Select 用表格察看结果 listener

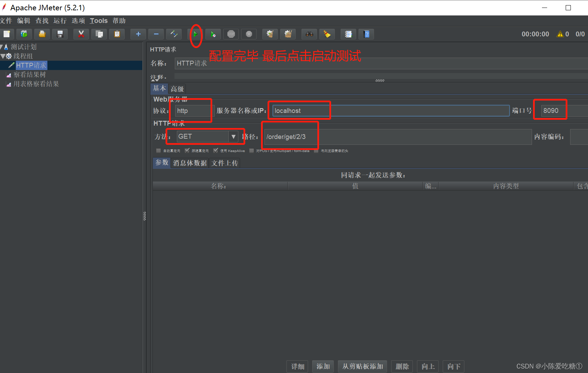pyautogui.click(x=36, y=84)
